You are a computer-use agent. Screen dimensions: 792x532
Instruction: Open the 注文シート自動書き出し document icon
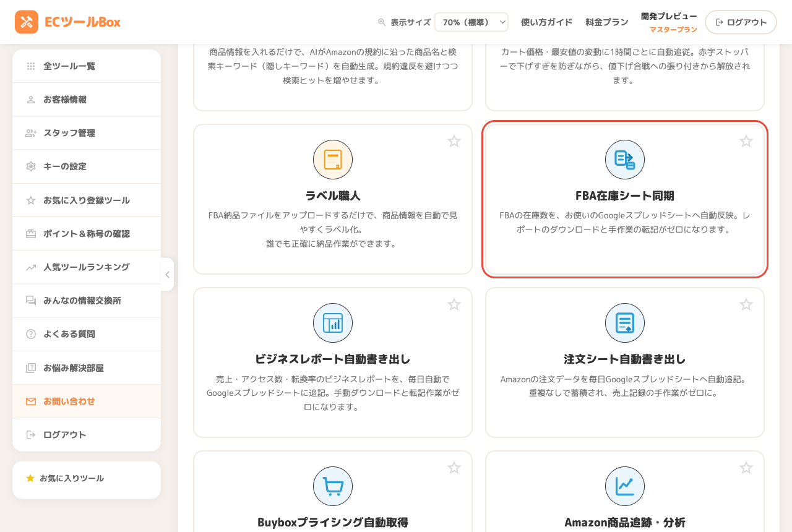pos(625,323)
